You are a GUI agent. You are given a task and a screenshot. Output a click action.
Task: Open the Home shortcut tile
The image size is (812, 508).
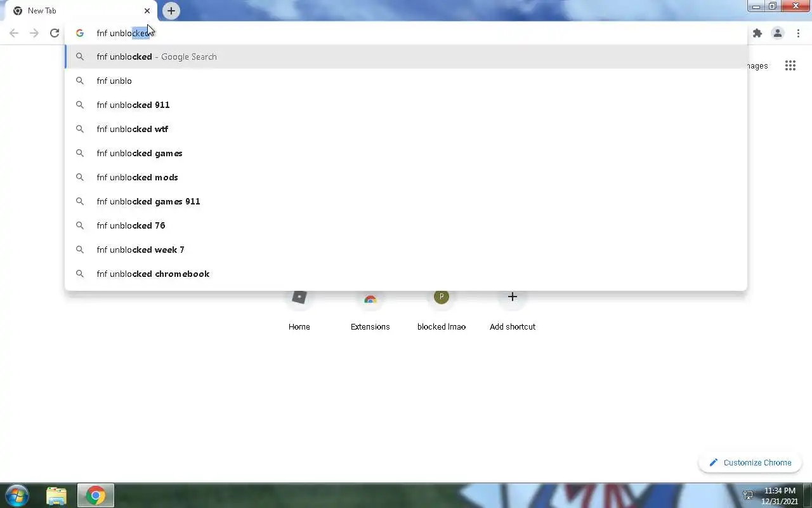pos(299,311)
